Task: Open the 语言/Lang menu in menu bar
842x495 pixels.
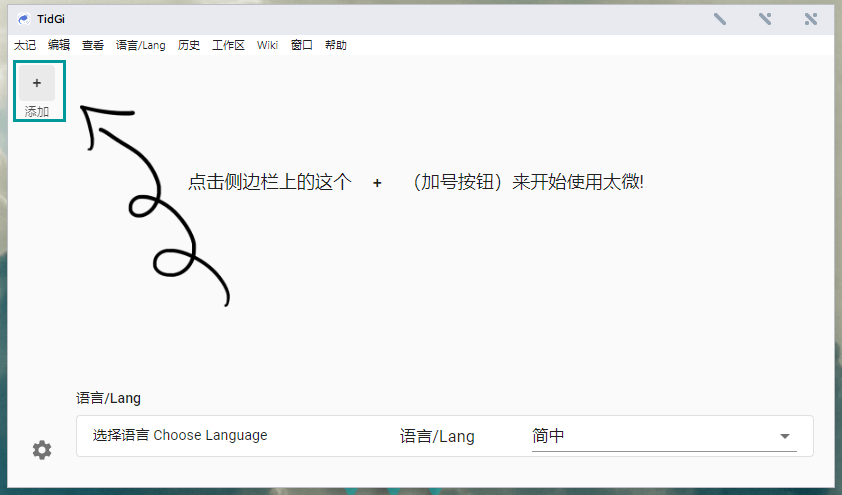Action: pyautogui.click(x=141, y=45)
